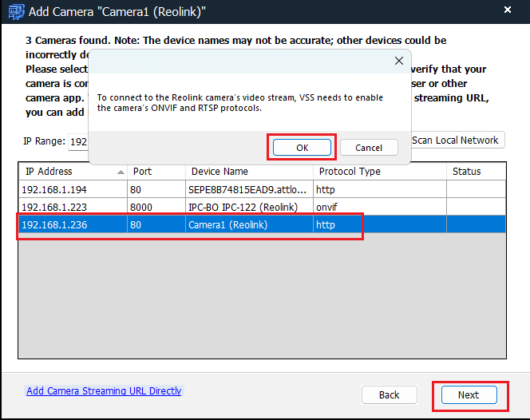Cancel the Reolink protocol prompt

[369, 148]
